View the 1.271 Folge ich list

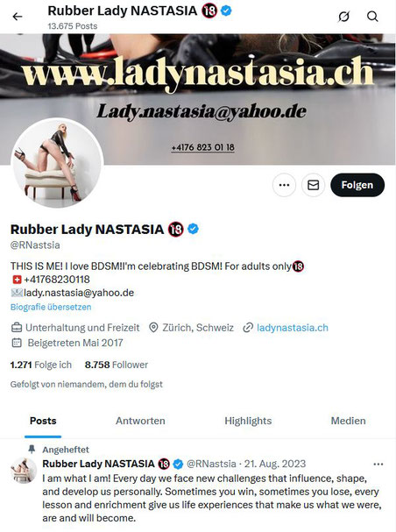pos(41,365)
